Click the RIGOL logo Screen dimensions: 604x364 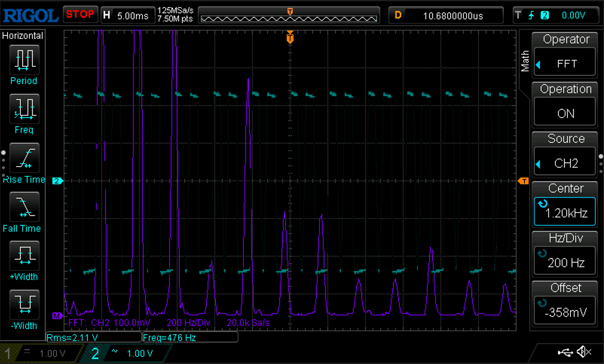(31, 15)
